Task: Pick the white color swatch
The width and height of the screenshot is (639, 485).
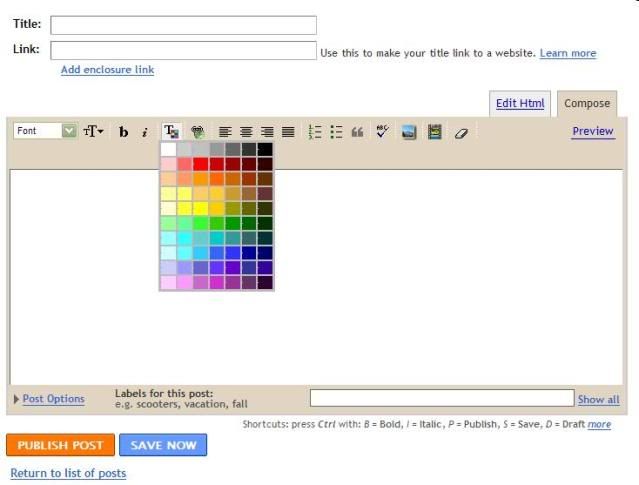Action: [168, 150]
